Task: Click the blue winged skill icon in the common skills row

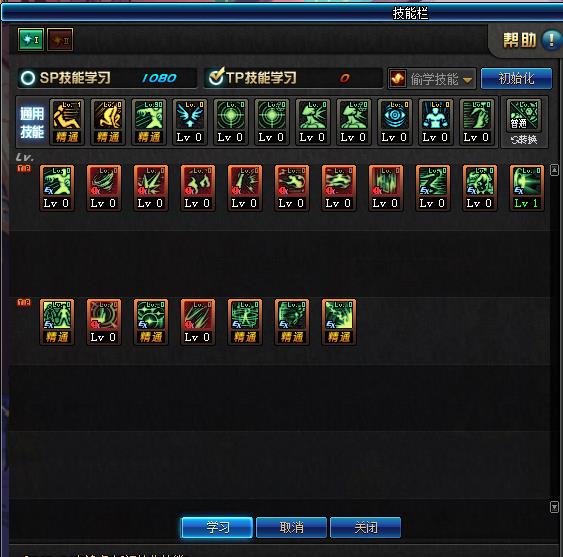Action: pyautogui.click(x=190, y=122)
